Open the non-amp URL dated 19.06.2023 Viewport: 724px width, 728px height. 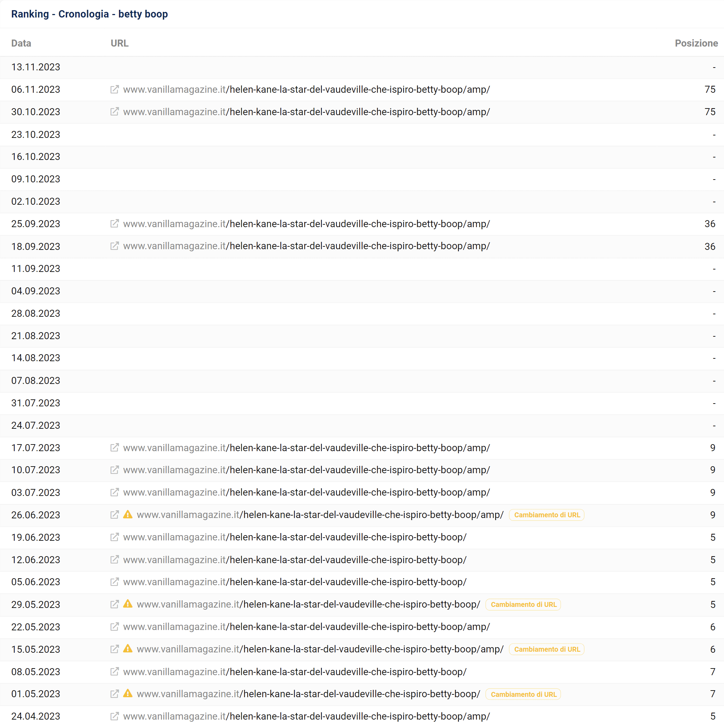click(x=295, y=537)
